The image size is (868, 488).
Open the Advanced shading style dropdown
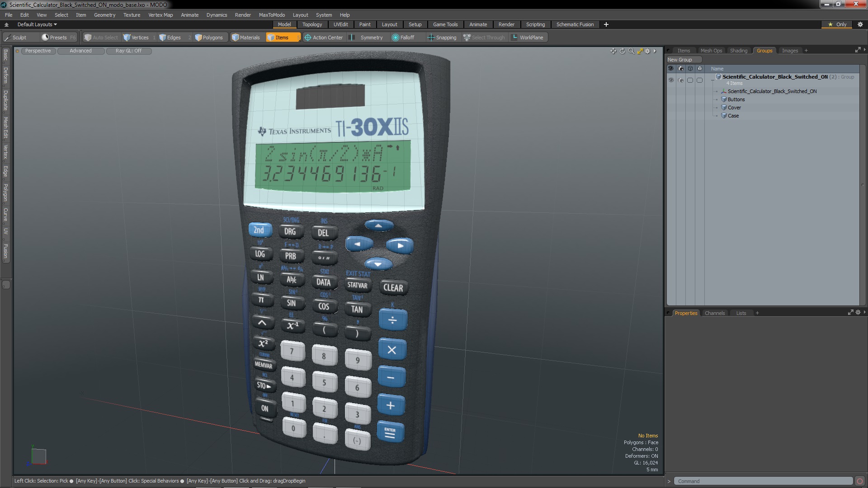80,51
